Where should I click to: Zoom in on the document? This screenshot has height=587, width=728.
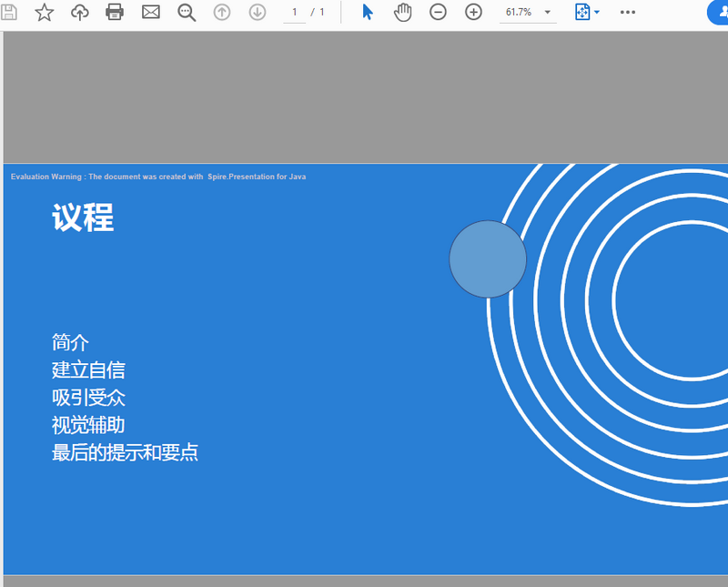472,12
